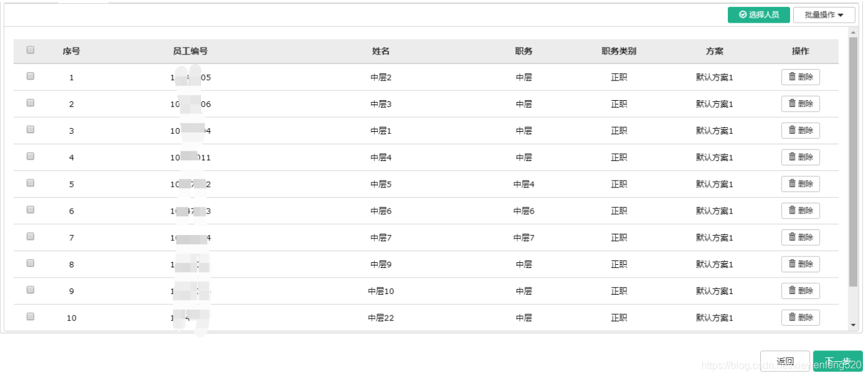Viewport: 868px width, 377px height.
Task: Click the name cell 中层3
Action: pos(381,104)
